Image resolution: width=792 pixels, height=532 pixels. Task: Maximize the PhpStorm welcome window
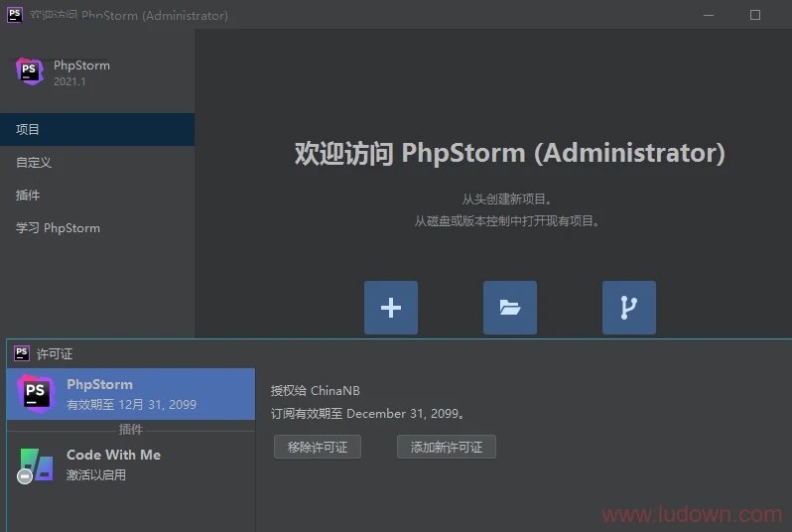click(x=755, y=15)
